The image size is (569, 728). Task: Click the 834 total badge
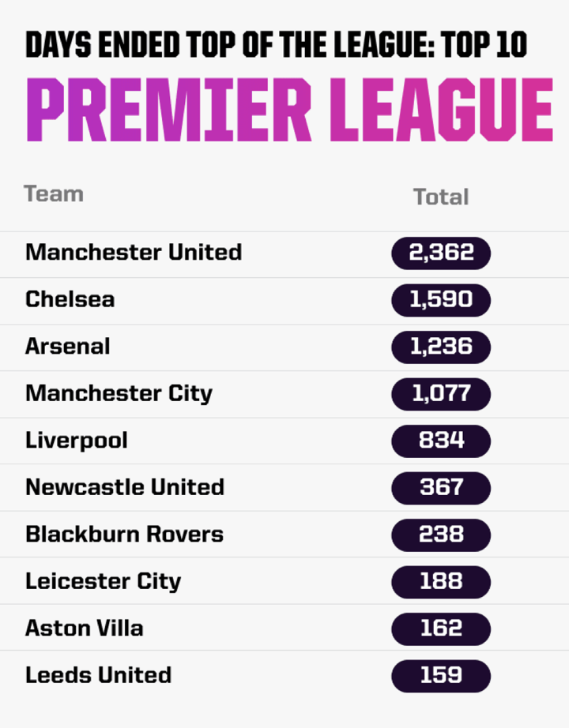pyautogui.click(x=441, y=440)
